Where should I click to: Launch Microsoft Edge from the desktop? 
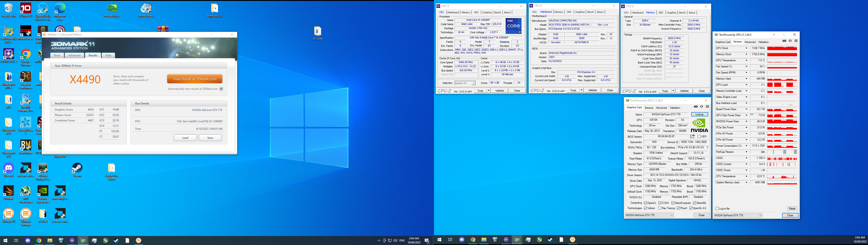60,12
